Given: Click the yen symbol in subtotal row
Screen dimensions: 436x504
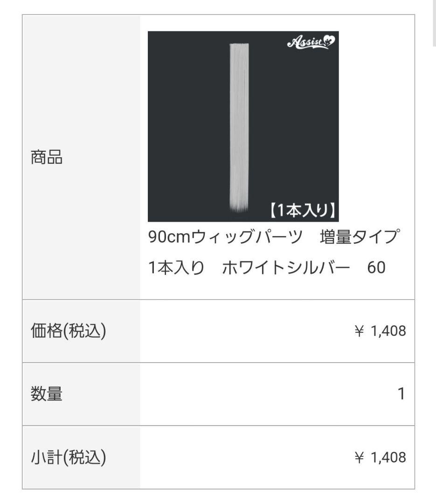Looking at the screenshot, I should pos(359,457).
